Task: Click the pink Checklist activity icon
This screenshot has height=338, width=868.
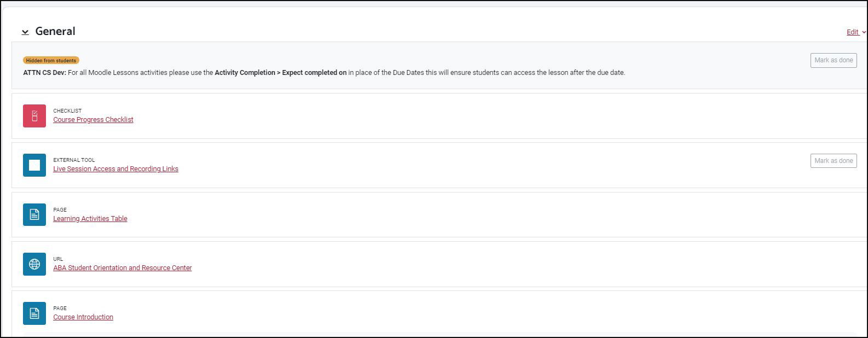Action: pyautogui.click(x=34, y=115)
